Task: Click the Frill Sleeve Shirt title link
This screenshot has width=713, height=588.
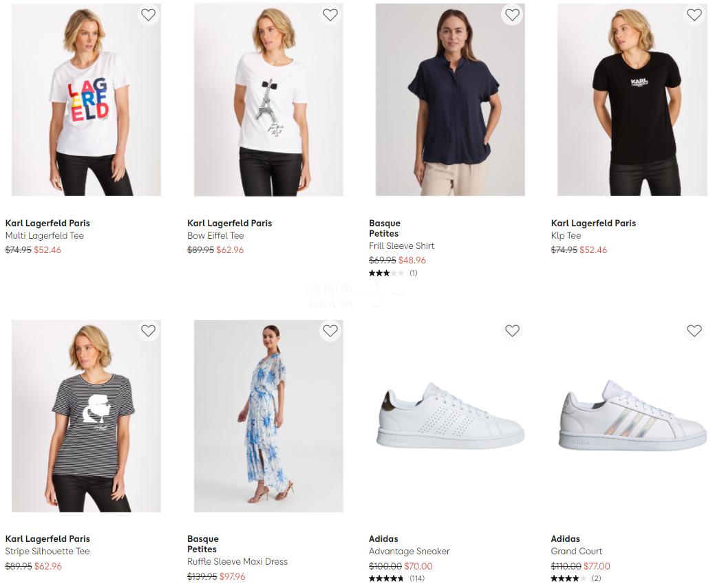Action: click(x=401, y=246)
